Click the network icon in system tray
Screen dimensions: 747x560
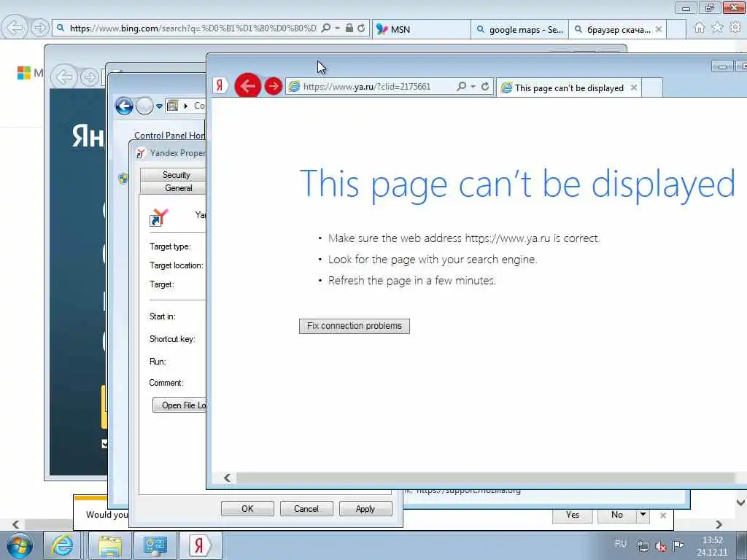[x=643, y=546]
